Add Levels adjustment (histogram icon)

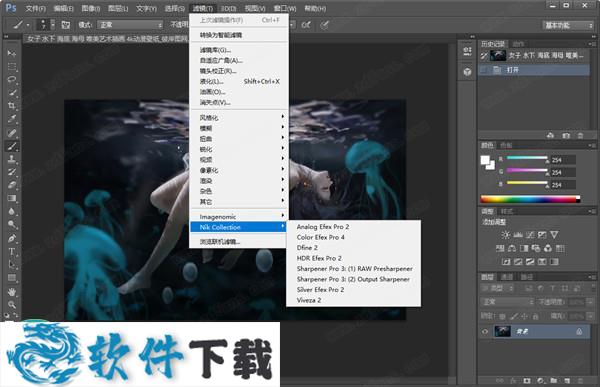[518, 235]
